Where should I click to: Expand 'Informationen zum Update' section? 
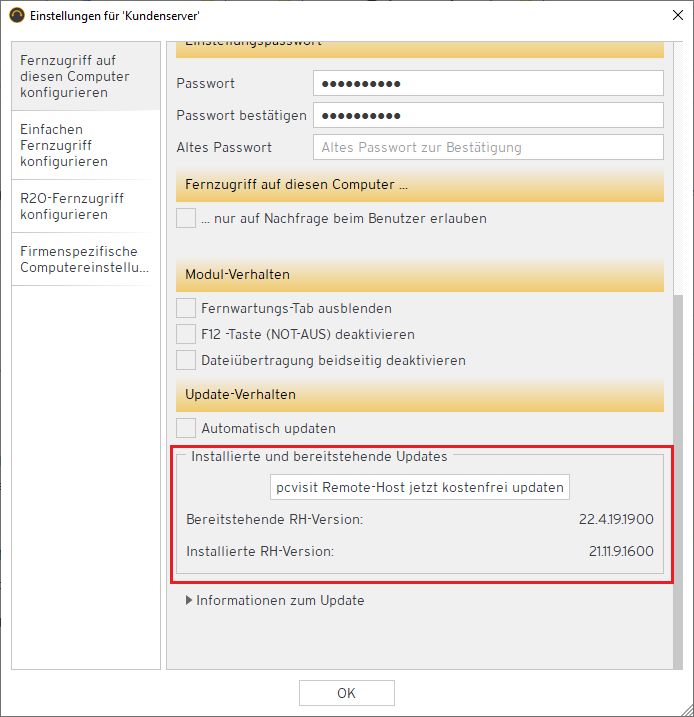pyautogui.click(x=190, y=601)
